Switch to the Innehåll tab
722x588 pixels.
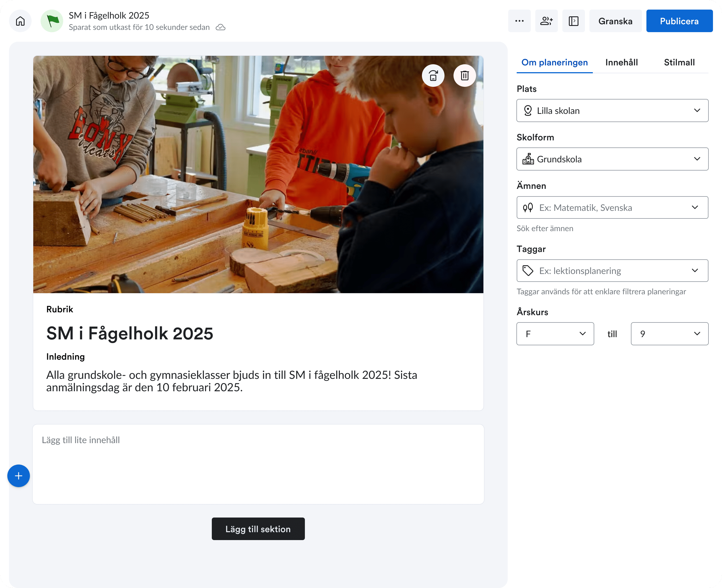point(621,62)
